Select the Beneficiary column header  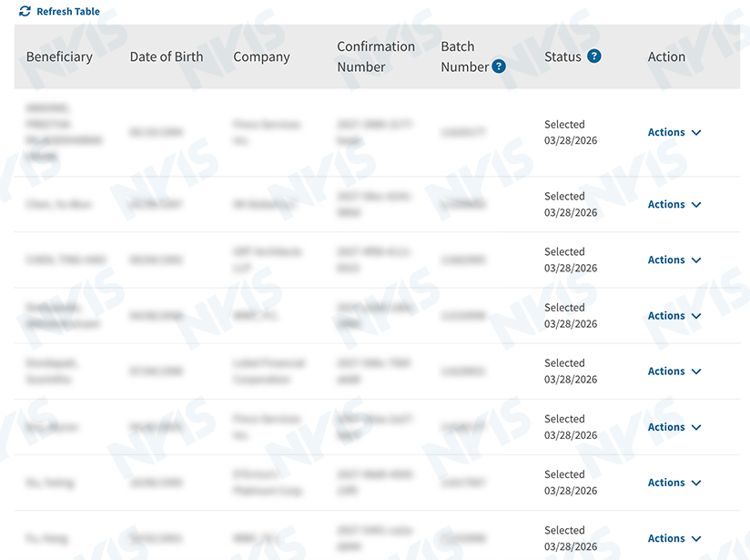point(59,56)
